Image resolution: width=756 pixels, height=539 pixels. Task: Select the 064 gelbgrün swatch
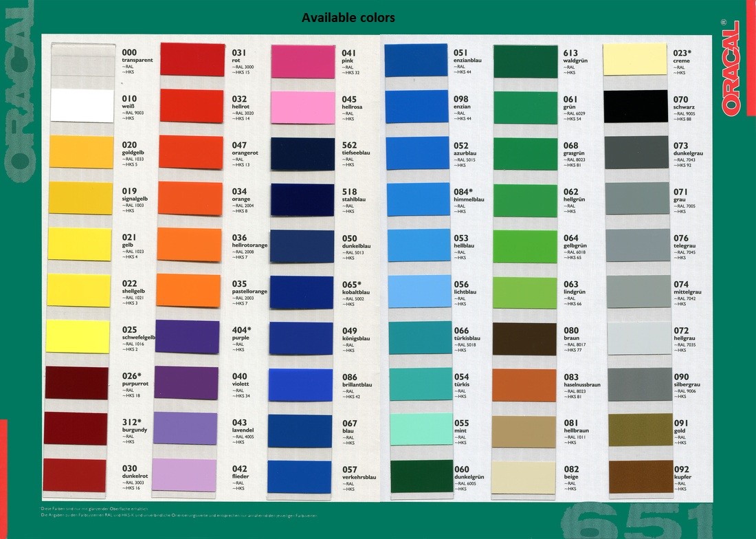click(x=525, y=246)
